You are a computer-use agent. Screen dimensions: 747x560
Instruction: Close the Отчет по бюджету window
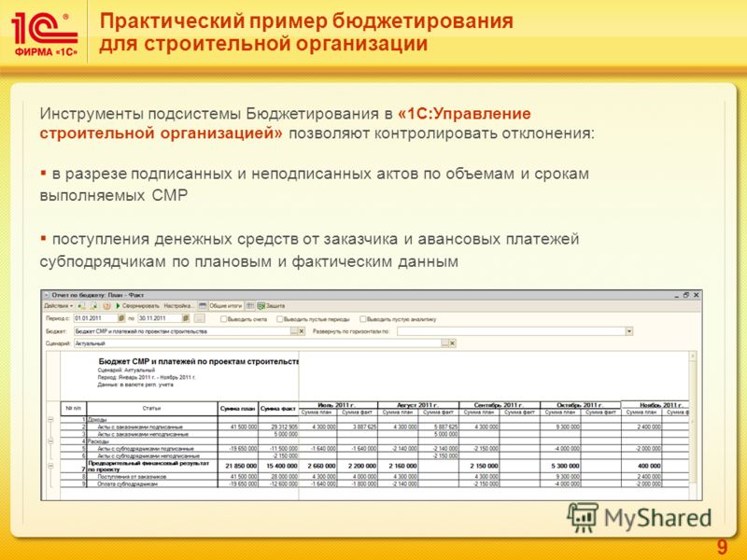[x=696, y=295]
